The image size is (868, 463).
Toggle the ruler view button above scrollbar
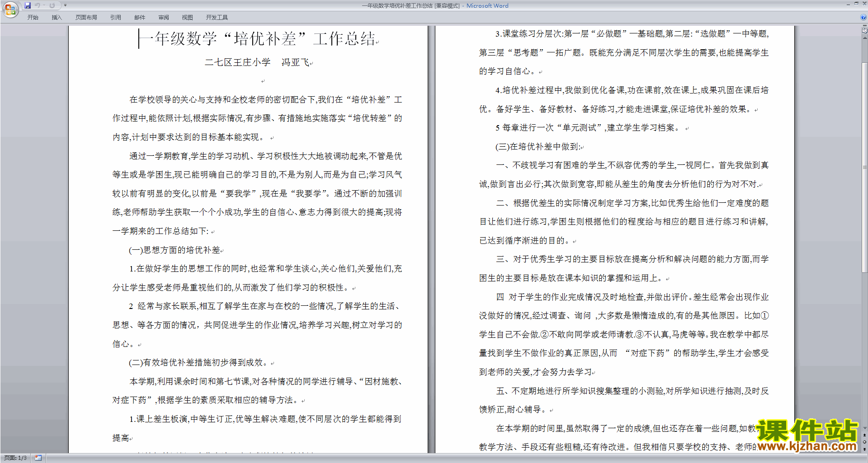coord(865,31)
